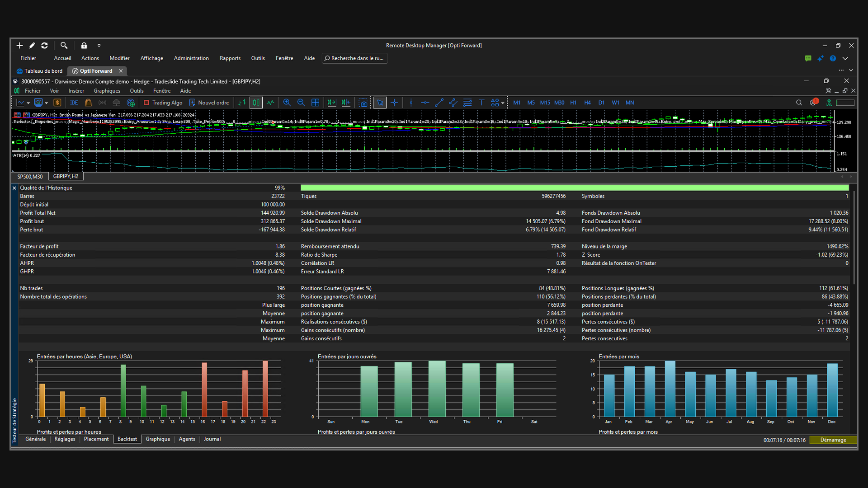The height and width of the screenshot is (488, 868).
Task: Open the Graphiques menu
Action: [x=107, y=91]
